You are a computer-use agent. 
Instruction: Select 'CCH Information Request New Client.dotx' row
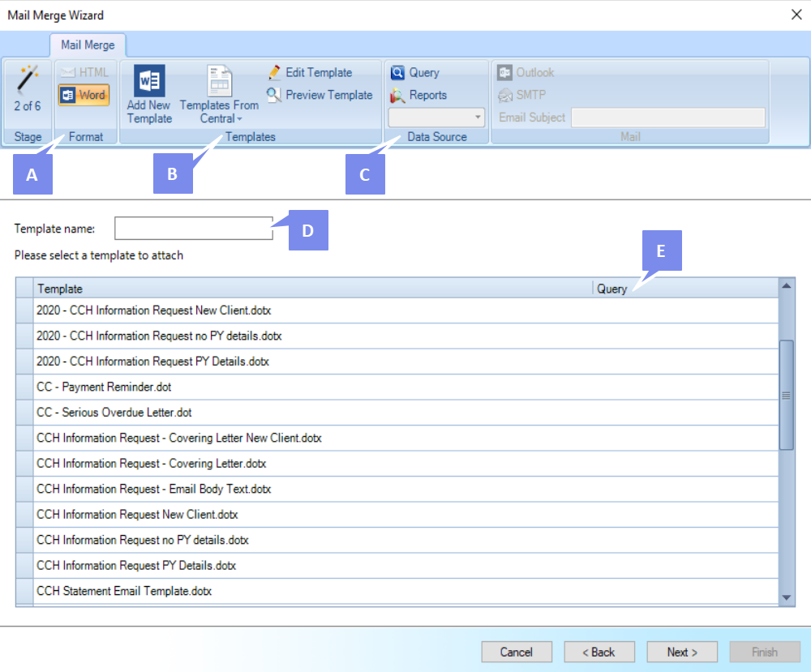pos(406,515)
